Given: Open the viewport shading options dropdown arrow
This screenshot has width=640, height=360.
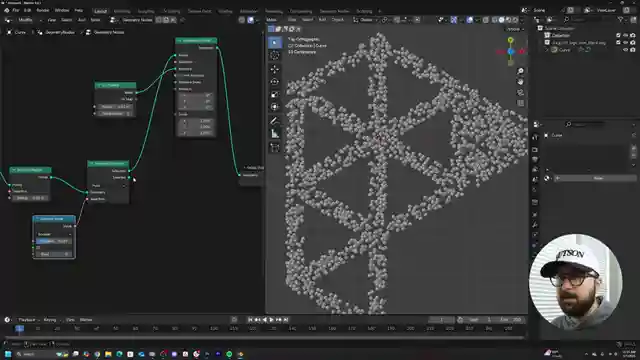Looking at the screenshot, I should click(522, 20).
